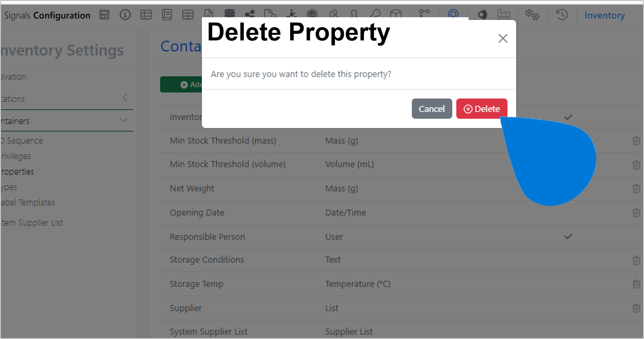
Task: Click the factory icon in toolbar
Action: (504, 15)
